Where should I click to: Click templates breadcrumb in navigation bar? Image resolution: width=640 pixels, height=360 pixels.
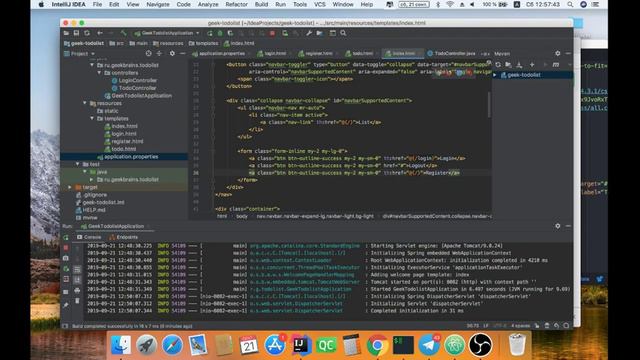pyautogui.click(x=204, y=43)
